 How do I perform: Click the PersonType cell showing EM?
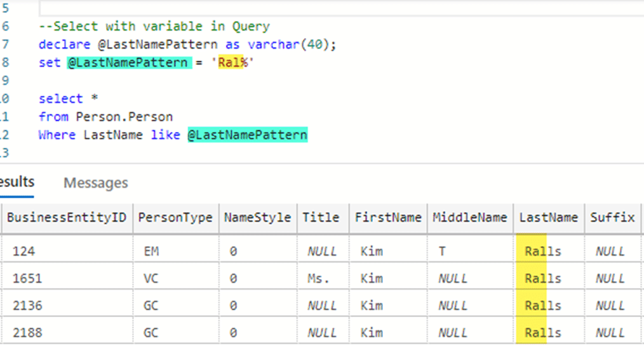[x=151, y=251]
